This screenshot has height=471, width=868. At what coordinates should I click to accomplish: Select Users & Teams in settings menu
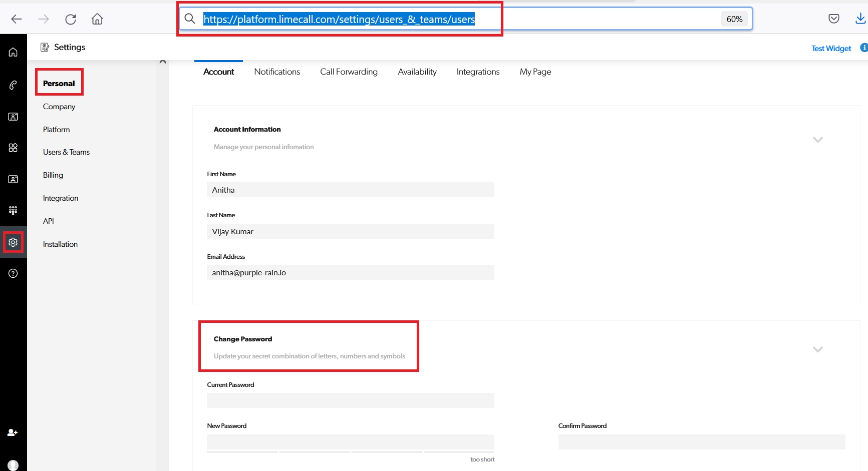[66, 152]
